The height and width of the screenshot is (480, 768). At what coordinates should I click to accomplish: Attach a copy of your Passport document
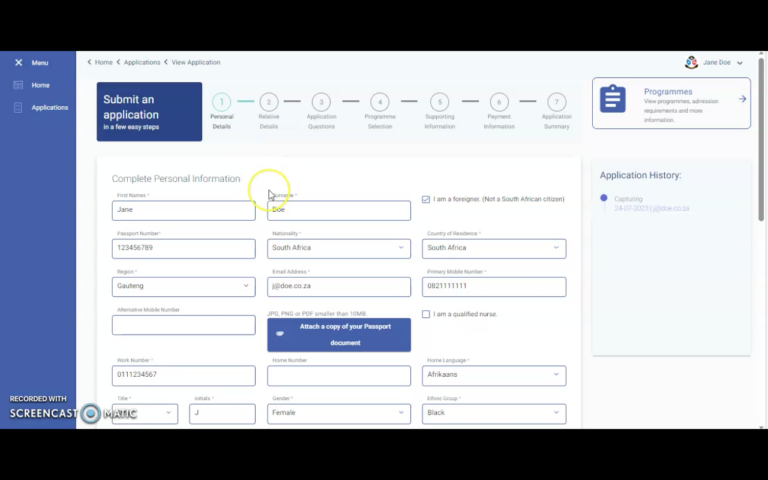339,335
